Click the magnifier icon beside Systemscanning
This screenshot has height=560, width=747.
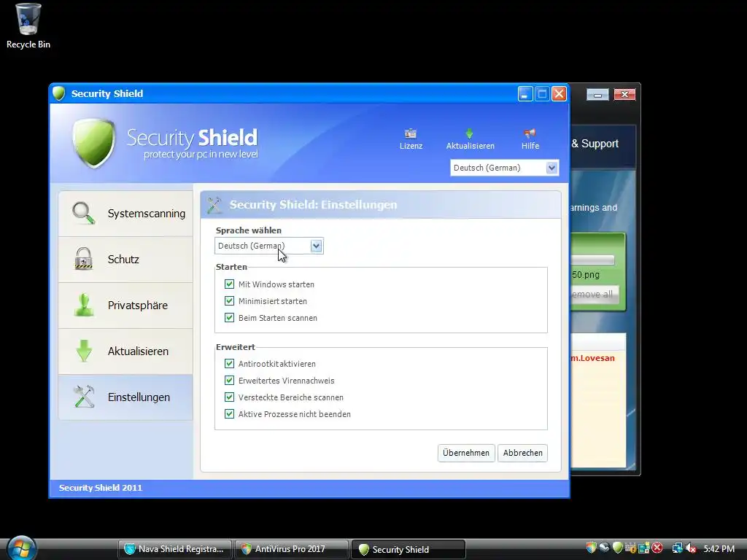click(x=84, y=213)
